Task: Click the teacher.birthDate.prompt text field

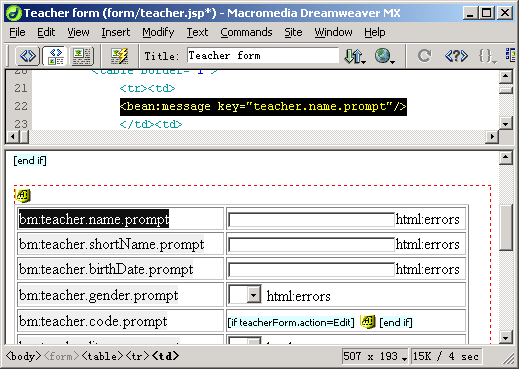Action: pos(312,270)
